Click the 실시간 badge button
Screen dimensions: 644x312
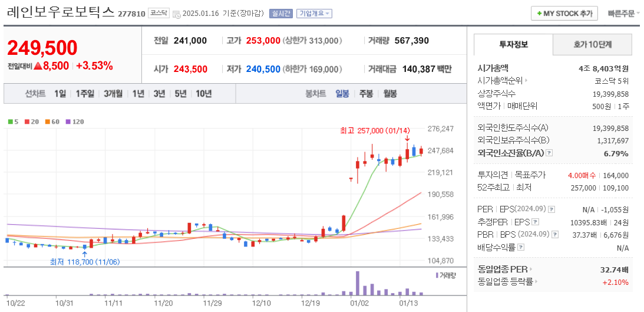(281, 14)
